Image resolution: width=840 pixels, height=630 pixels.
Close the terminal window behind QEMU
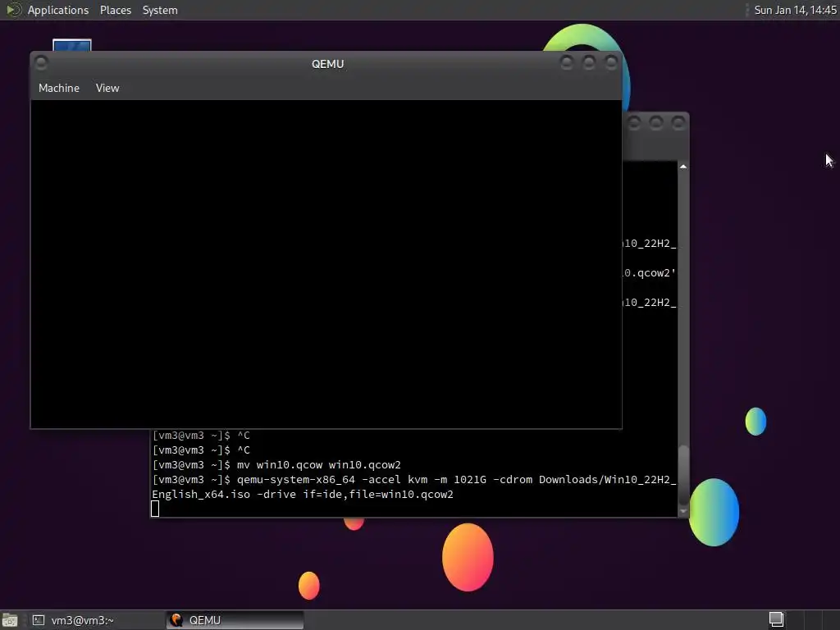click(678, 123)
